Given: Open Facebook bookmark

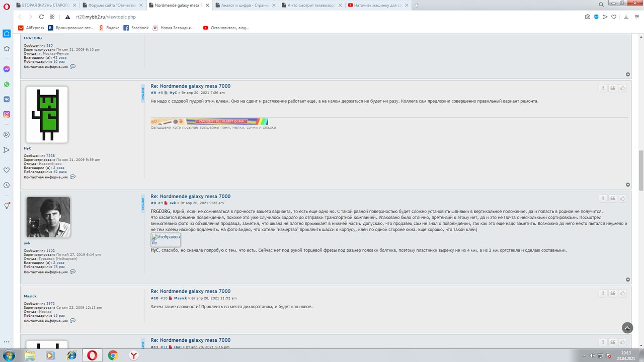Looking at the screenshot, I should pyautogui.click(x=136, y=28).
